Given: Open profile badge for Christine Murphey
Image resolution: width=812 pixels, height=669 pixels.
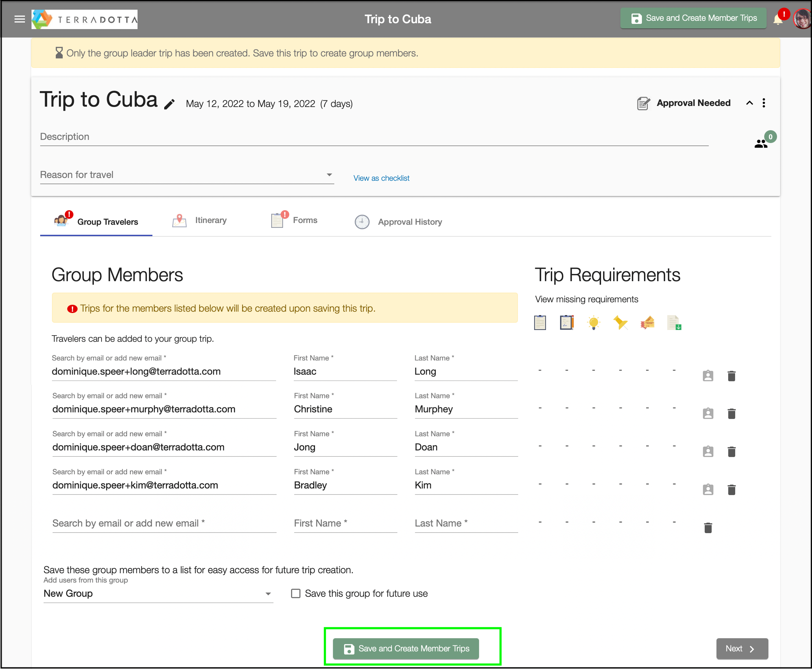Looking at the screenshot, I should click(x=708, y=413).
